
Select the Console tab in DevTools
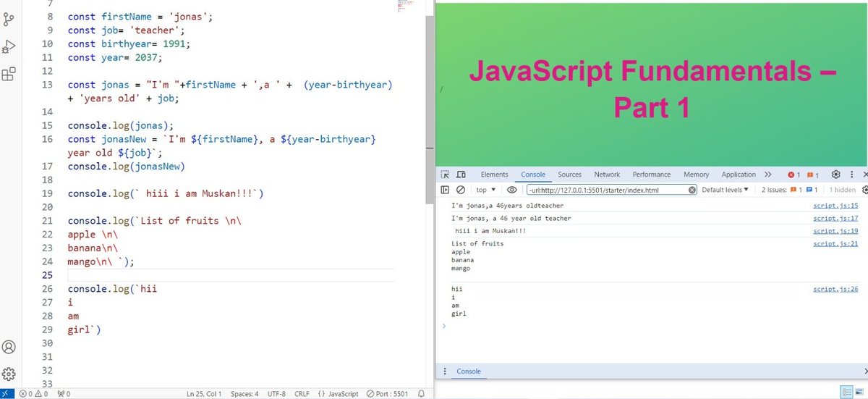pyautogui.click(x=533, y=175)
